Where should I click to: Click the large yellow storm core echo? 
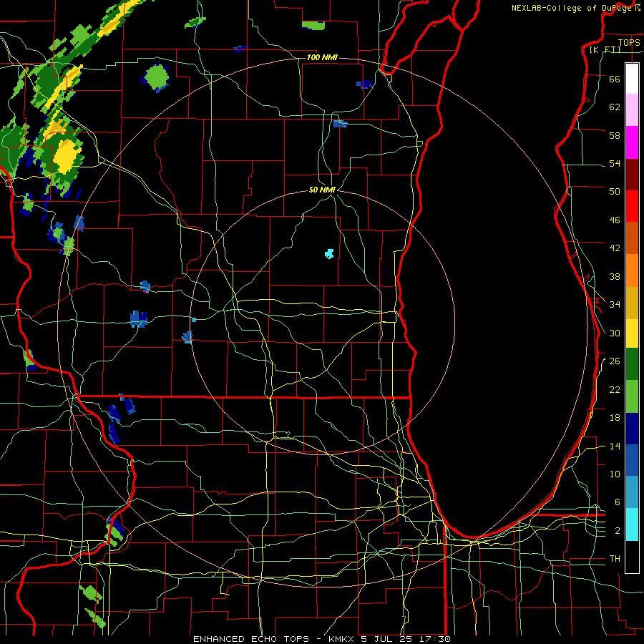pos(66,156)
